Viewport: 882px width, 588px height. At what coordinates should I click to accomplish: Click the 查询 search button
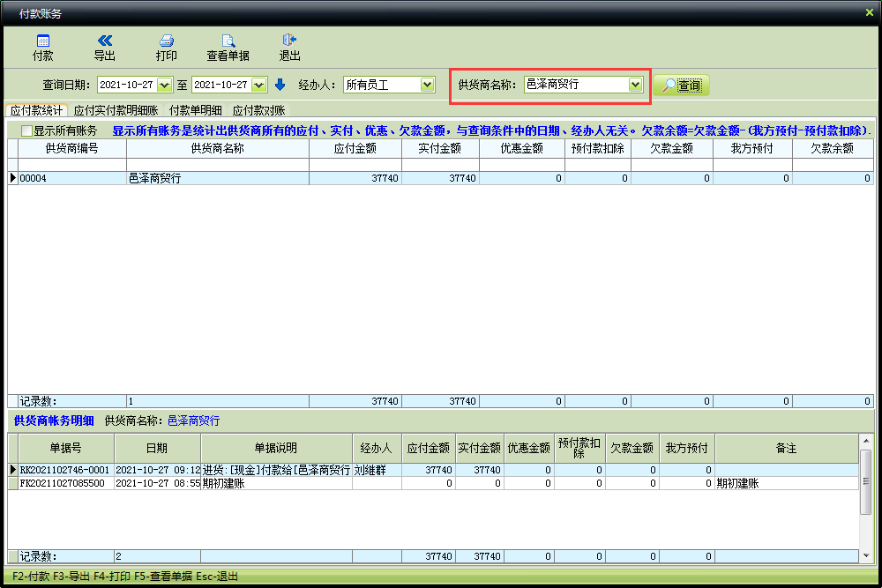(x=681, y=85)
